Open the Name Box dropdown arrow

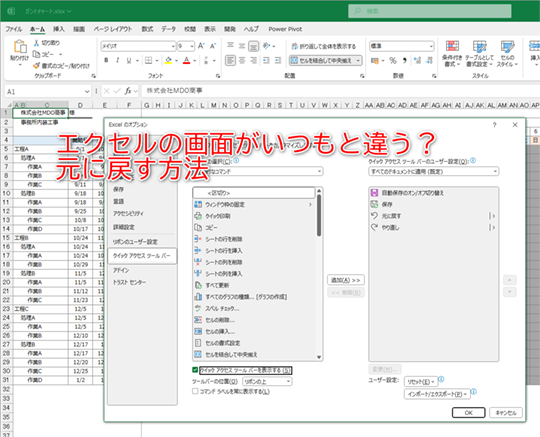tap(87, 92)
